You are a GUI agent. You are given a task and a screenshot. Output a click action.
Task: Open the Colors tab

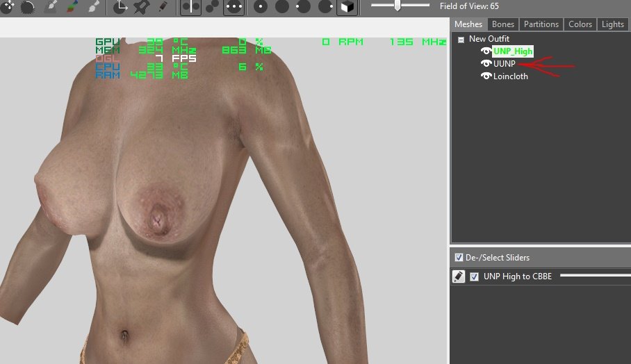click(580, 24)
